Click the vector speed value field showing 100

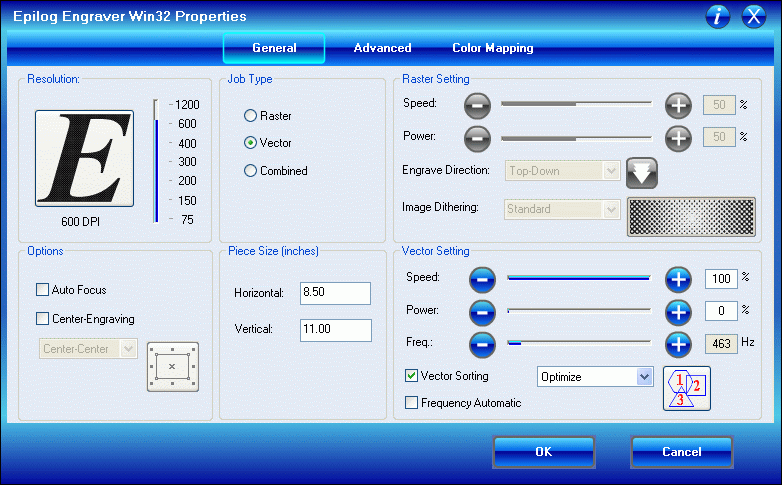[721, 278]
